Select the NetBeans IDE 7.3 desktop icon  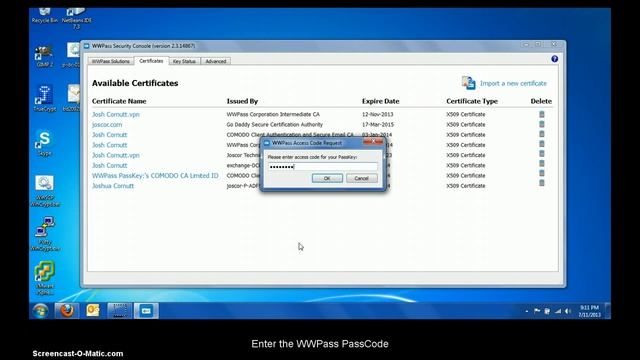point(76,18)
